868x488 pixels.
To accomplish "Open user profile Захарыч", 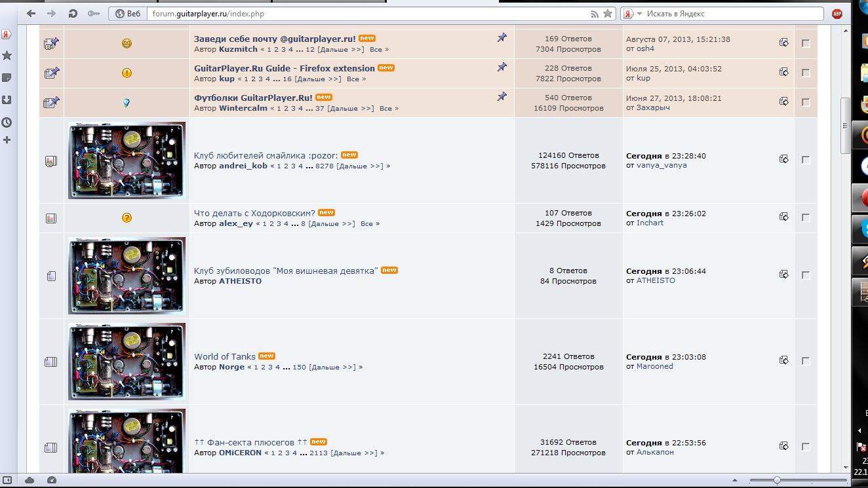I will pyautogui.click(x=653, y=108).
